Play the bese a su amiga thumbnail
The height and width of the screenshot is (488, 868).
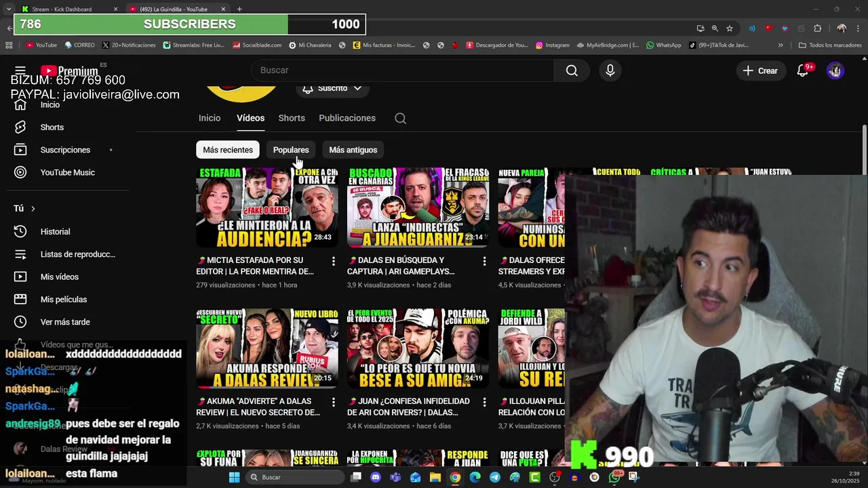coord(418,348)
